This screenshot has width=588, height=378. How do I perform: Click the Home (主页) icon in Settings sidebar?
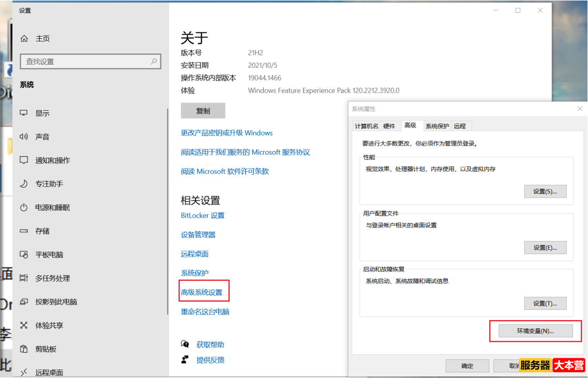point(24,38)
